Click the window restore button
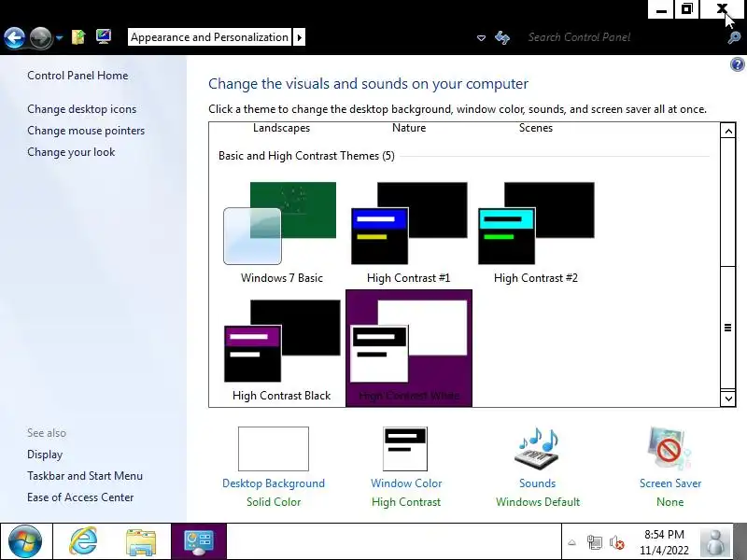Image resolution: width=747 pixels, height=560 pixels. click(686, 9)
